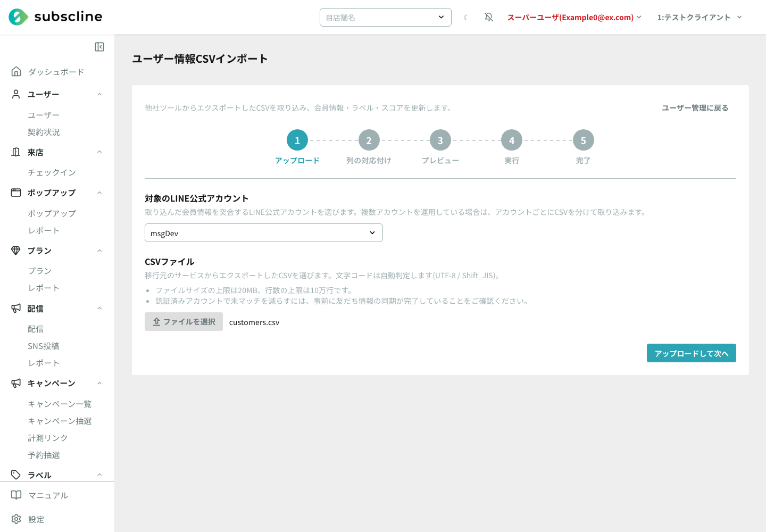Collapse the sidebar panel icon
The width and height of the screenshot is (766, 532).
click(99, 47)
